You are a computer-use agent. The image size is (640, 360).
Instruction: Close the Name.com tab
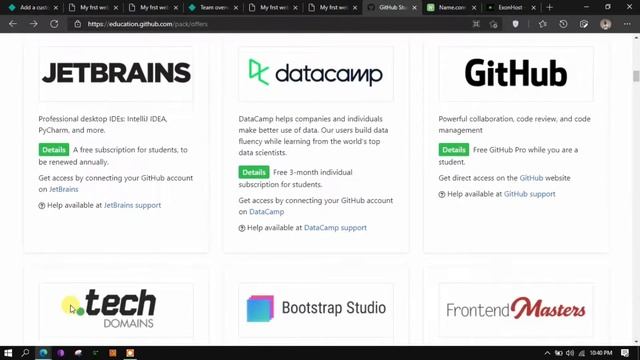(474, 7)
